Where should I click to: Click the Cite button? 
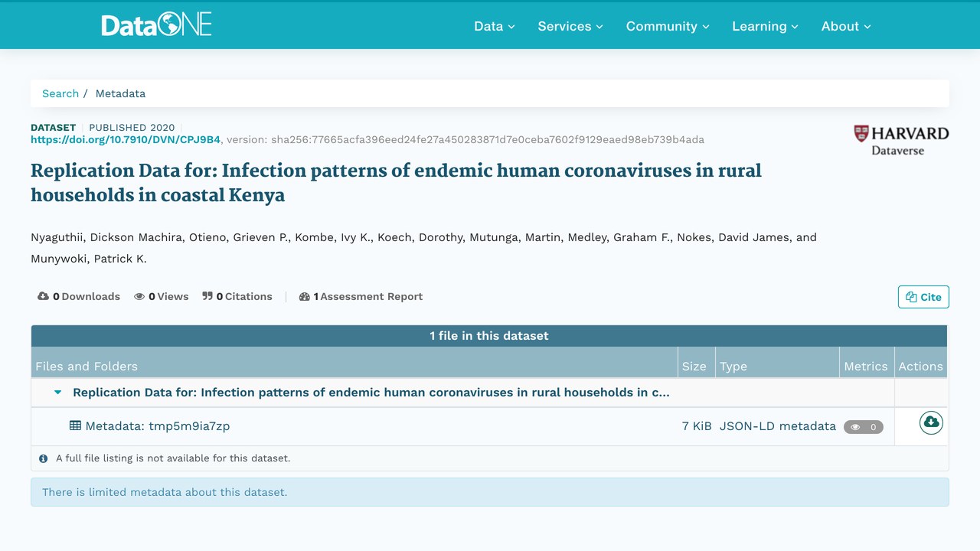[x=923, y=297]
